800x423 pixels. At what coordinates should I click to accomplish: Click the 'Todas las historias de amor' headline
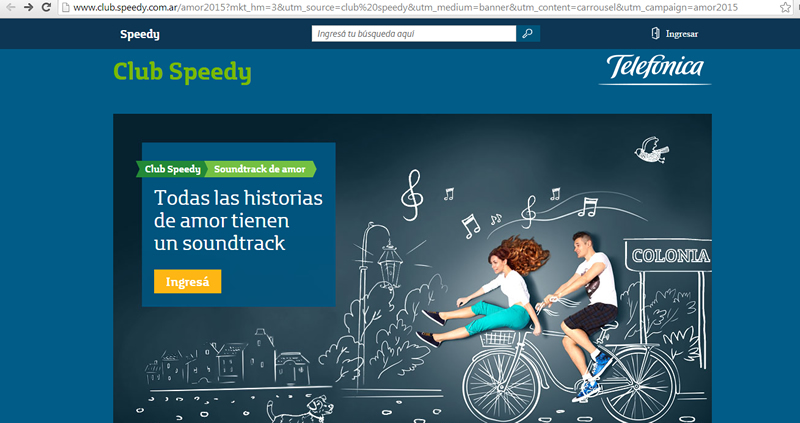[238, 220]
